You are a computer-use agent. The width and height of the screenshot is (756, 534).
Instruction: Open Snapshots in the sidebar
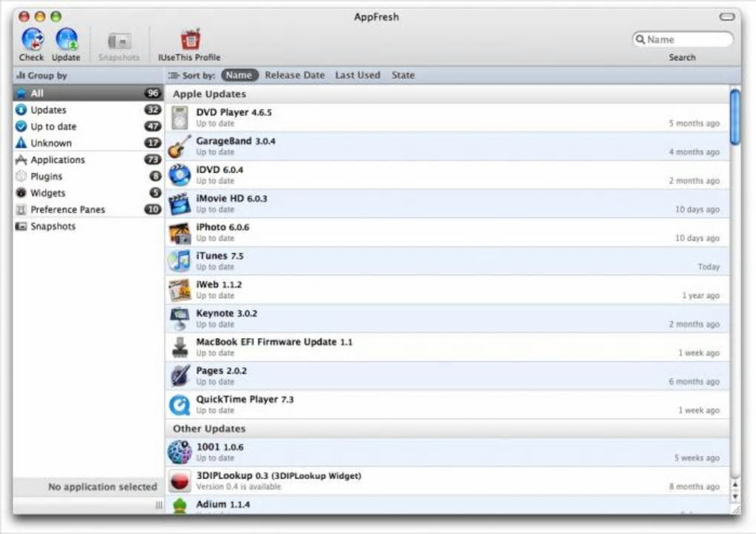click(x=89, y=226)
